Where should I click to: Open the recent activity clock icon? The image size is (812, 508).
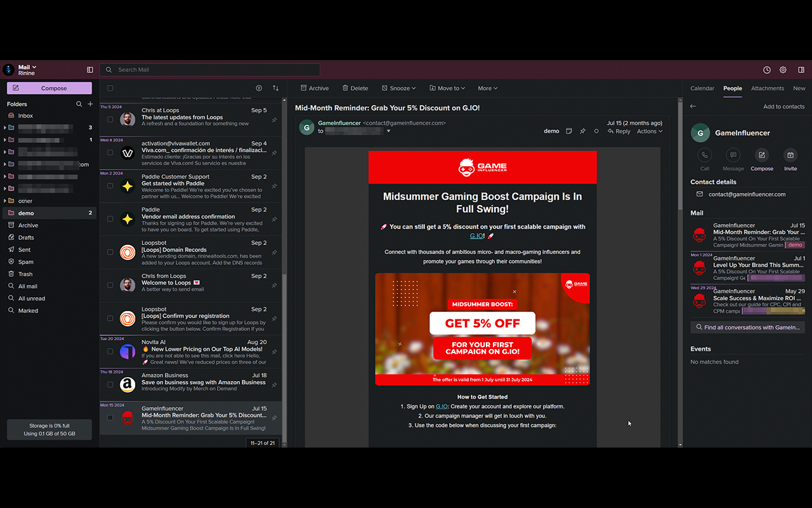[767, 70]
